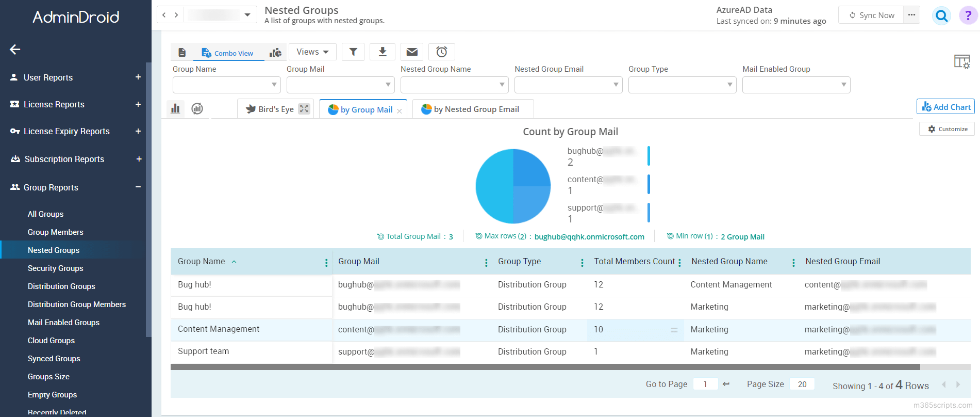Open the Nested Group Name filter dropdown
Image resolution: width=980 pixels, height=417 pixels.
click(455, 85)
